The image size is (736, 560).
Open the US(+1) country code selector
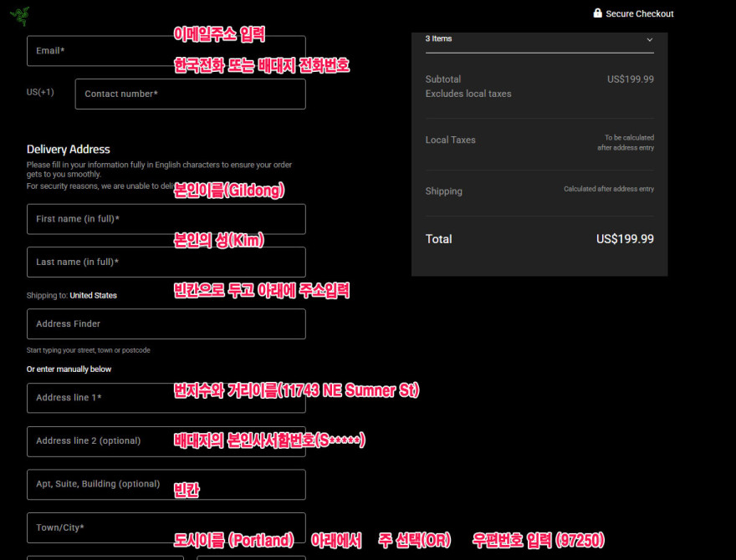point(40,92)
